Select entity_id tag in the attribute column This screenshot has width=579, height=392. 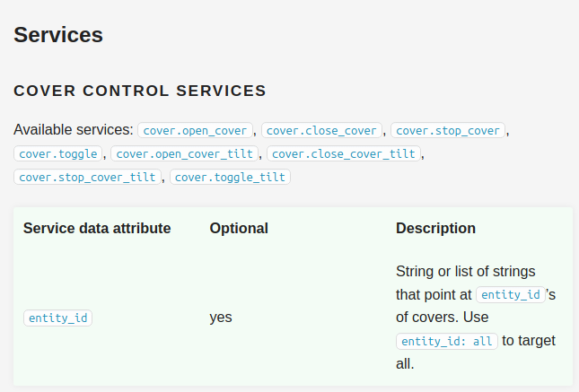coord(57,318)
